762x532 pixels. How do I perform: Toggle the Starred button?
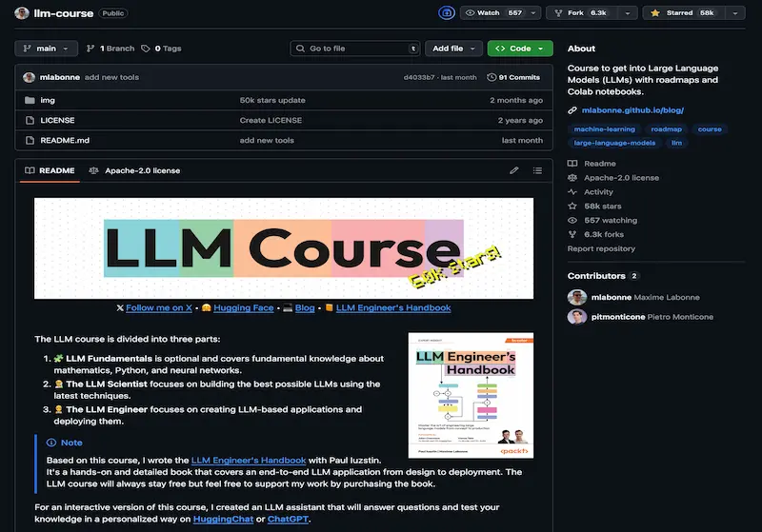(683, 13)
